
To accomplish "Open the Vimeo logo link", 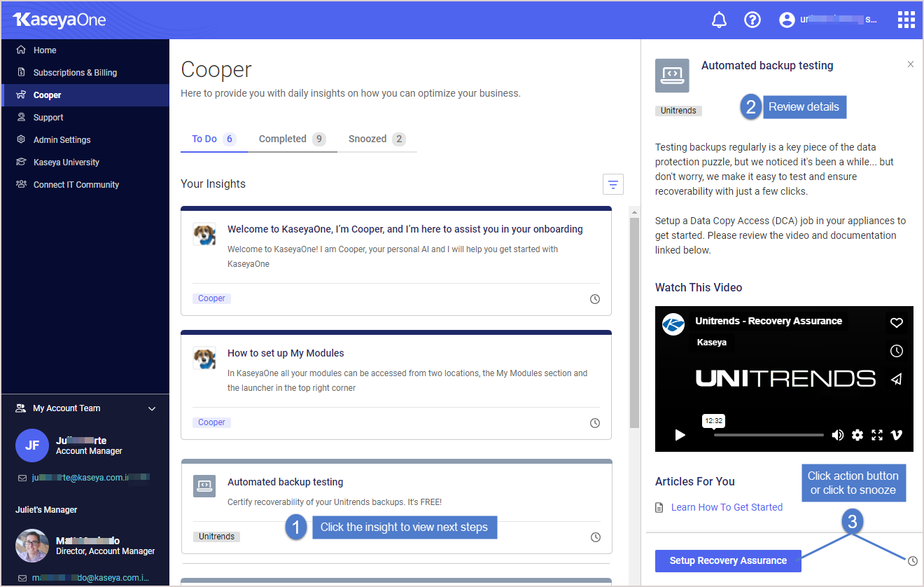I will point(897,435).
